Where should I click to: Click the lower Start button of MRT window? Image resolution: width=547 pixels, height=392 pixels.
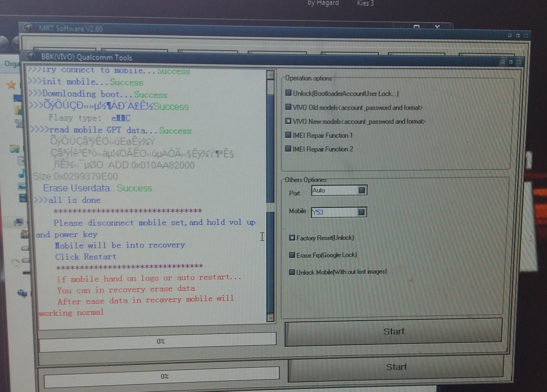pyautogui.click(x=396, y=367)
